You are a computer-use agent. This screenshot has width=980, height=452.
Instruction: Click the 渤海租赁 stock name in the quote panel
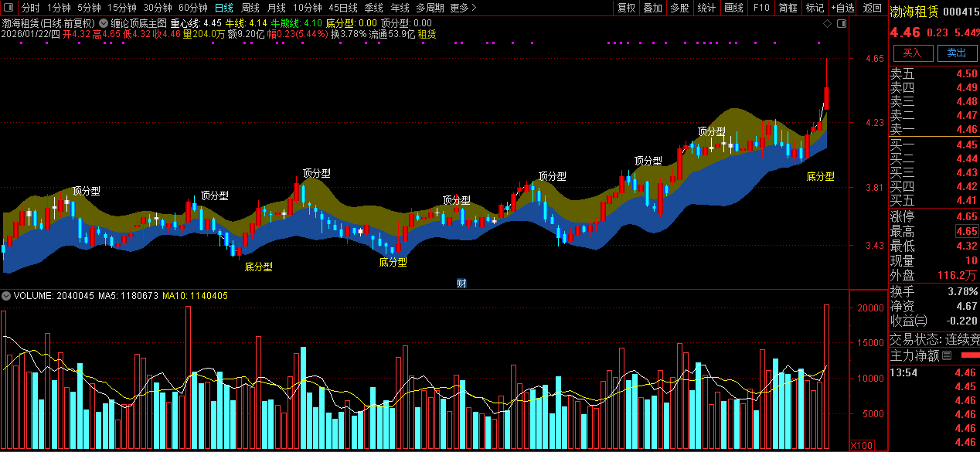pos(914,11)
